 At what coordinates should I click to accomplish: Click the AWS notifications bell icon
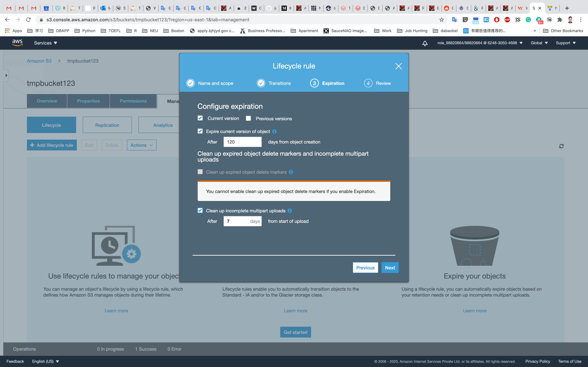[x=425, y=43]
